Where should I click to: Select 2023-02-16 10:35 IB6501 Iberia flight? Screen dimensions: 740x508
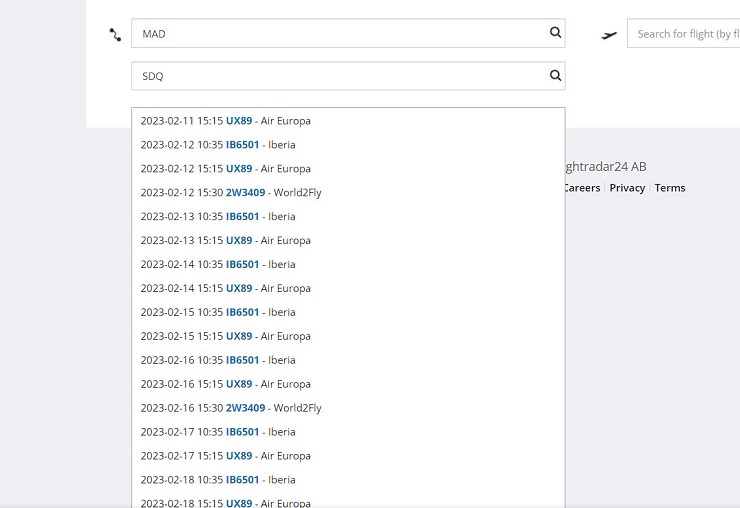[348, 360]
